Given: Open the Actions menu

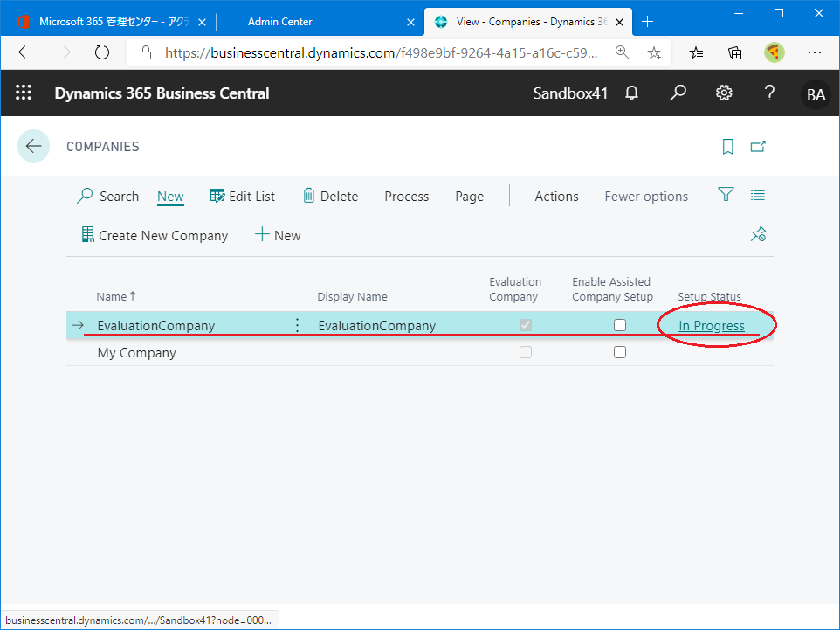Looking at the screenshot, I should (556, 197).
